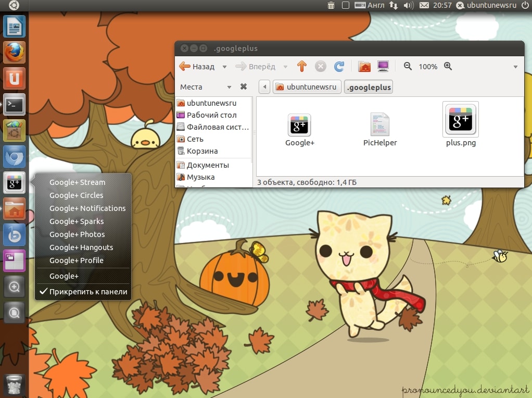Screen dimensions: 532x398
Task: Go up one folder level arrow
Action: (301, 66)
